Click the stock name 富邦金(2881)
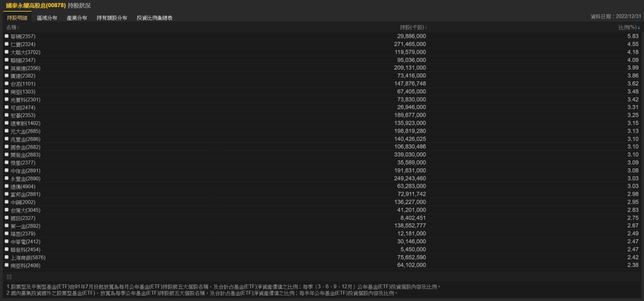This screenshot has height=301, width=644. tap(25, 194)
